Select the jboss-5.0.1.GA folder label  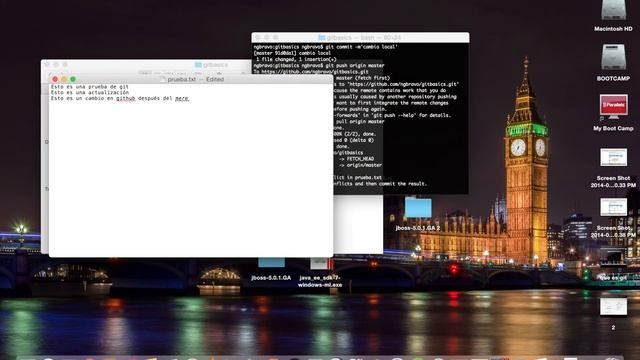pos(271,278)
